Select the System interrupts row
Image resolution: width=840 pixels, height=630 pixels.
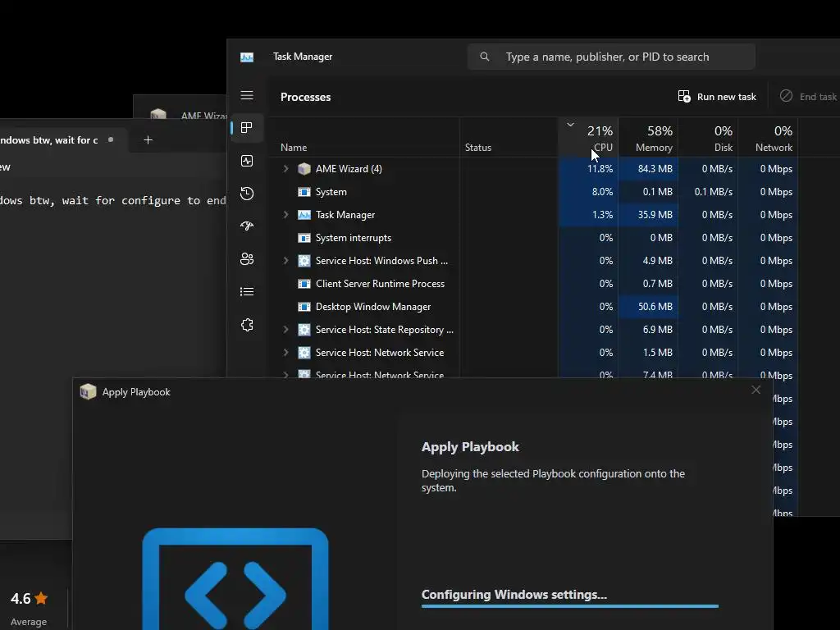point(533,238)
